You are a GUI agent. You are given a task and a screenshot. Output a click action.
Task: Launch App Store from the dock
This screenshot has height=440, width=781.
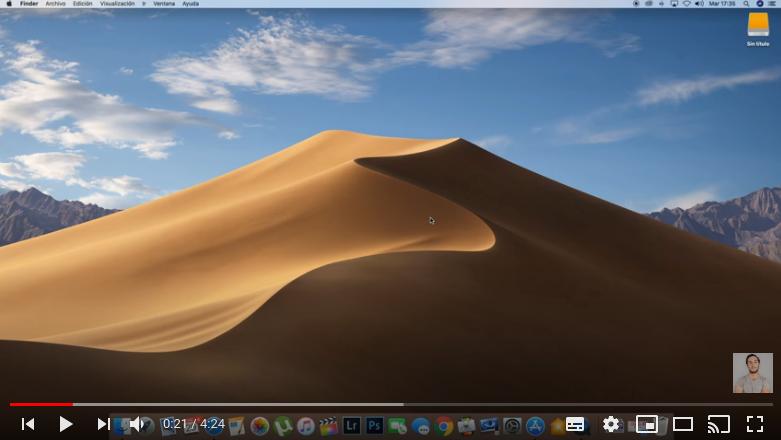tap(535, 426)
